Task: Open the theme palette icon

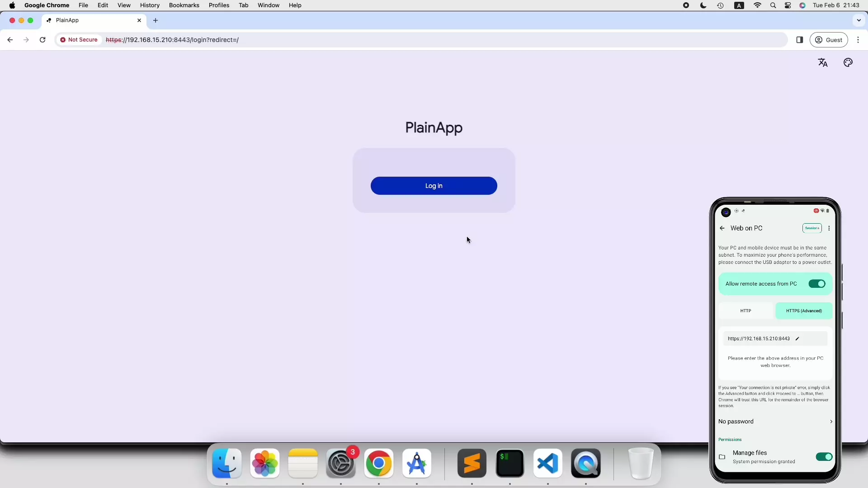Action: coord(848,63)
